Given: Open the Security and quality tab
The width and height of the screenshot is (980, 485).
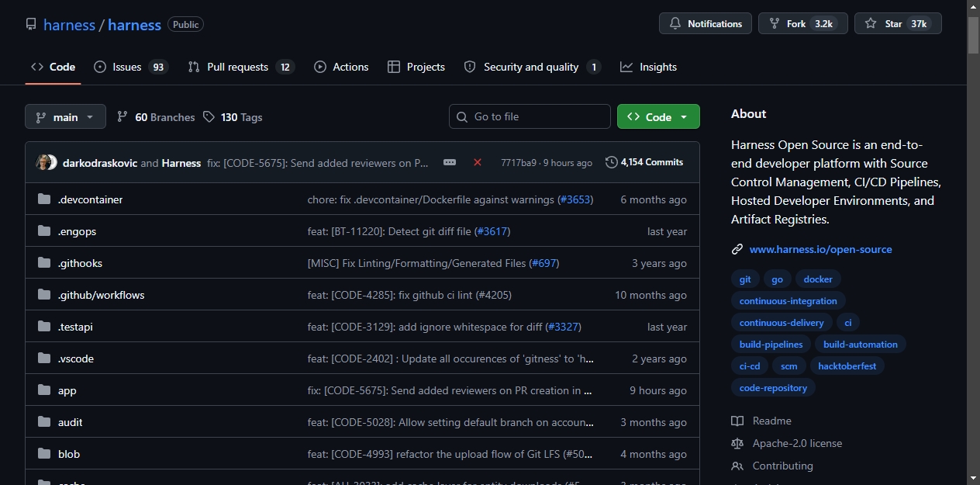Looking at the screenshot, I should [532, 67].
